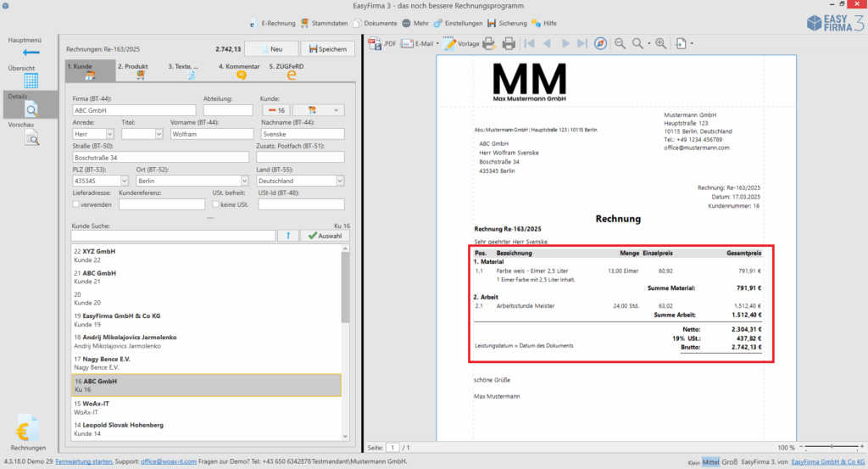Image resolution: width=868 pixels, height=469 pixels.
Task: Expand the Land dropdown showing Deutschland
Action: (340, 181)
